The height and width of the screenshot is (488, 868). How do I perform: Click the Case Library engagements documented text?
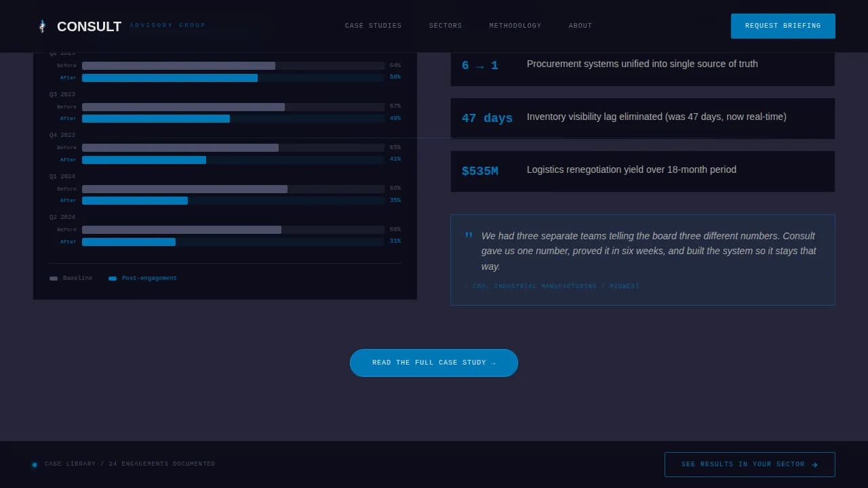tap(130, 464)
